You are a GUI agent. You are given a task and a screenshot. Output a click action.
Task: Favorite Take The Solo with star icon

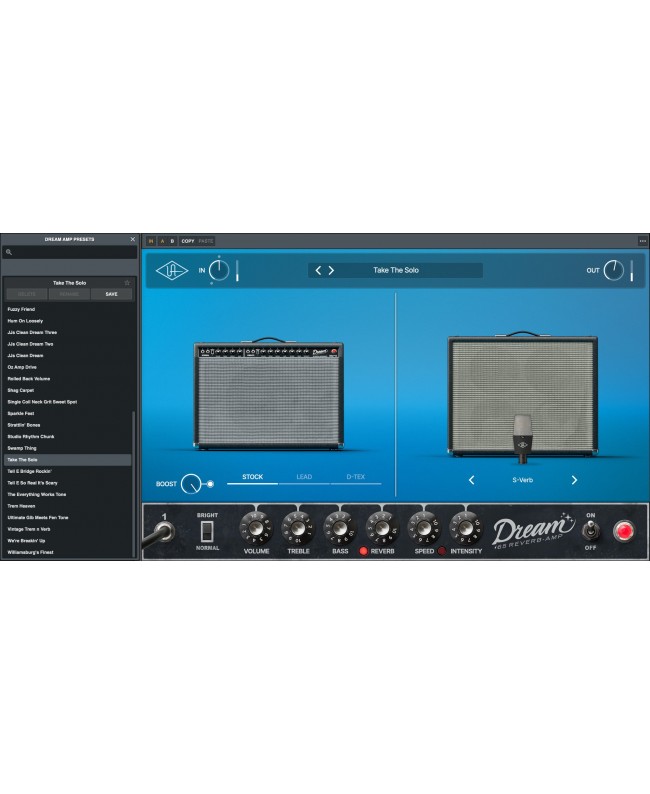pos(127,283)
